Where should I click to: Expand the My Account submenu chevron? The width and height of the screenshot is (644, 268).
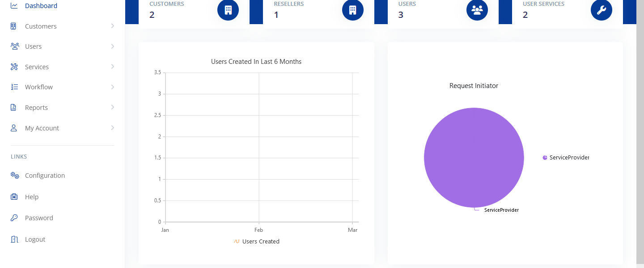pyautogui.click(x=112, y=128)
